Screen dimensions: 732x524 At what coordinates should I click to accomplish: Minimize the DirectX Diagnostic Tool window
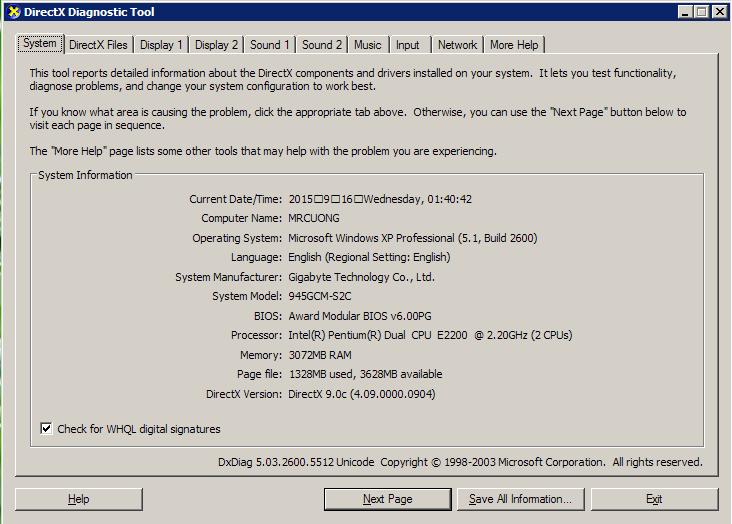coord(685,12)
